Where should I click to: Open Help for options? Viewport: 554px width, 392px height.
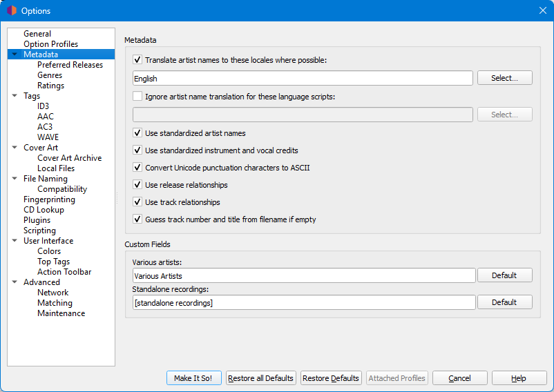tap(519, 378)
